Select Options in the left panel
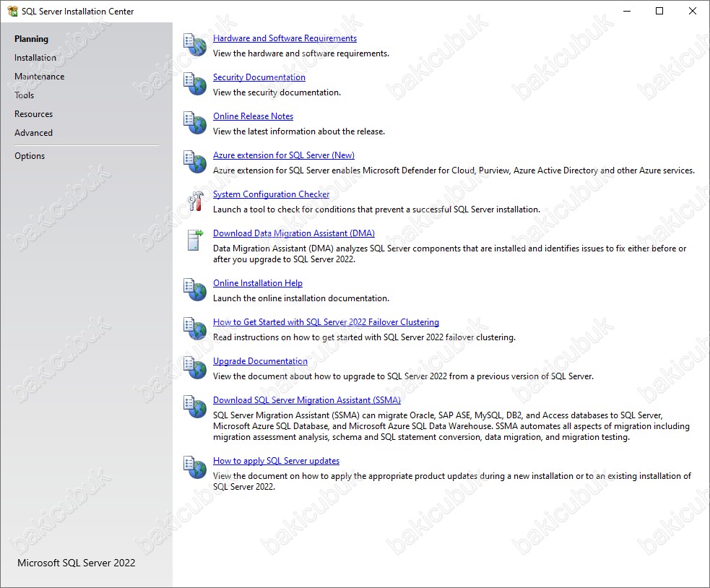This screenshot has width=710, height=588. tap(30, 156)
